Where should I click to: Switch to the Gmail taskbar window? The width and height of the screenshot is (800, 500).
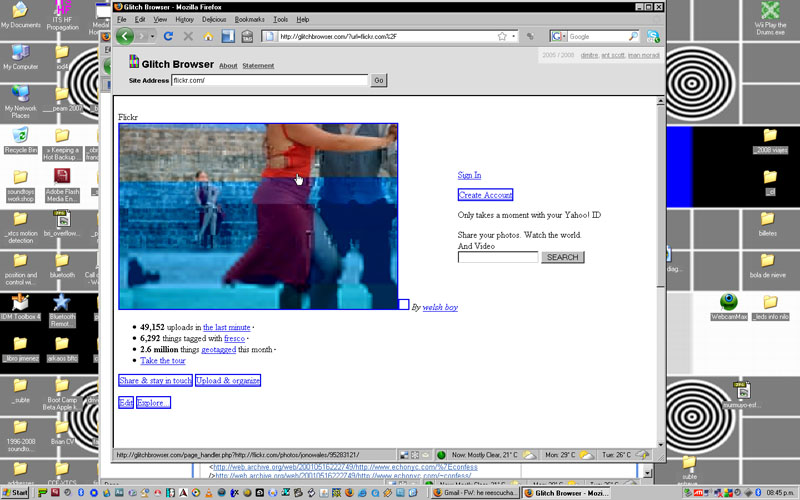pyautogui.click(x=475, y=493)
